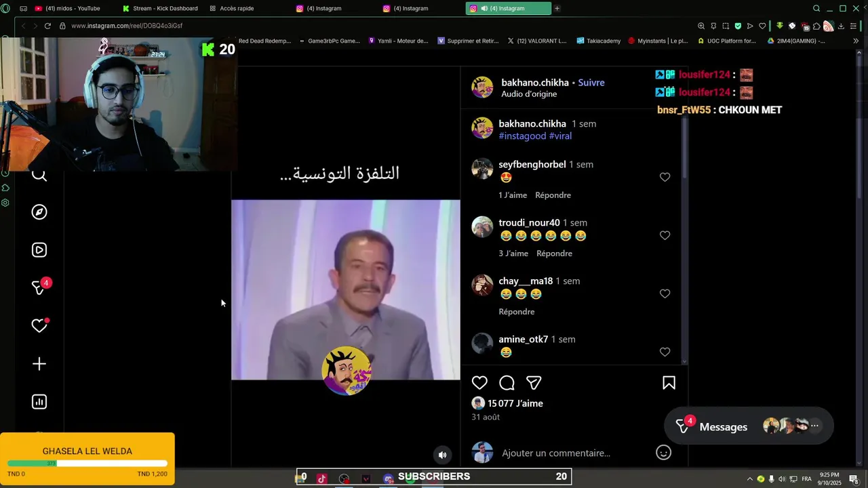This screenshot has width=868, height=488.
Task: Open bakhano.chikha profile from header
Action: (x=535, y=83)
